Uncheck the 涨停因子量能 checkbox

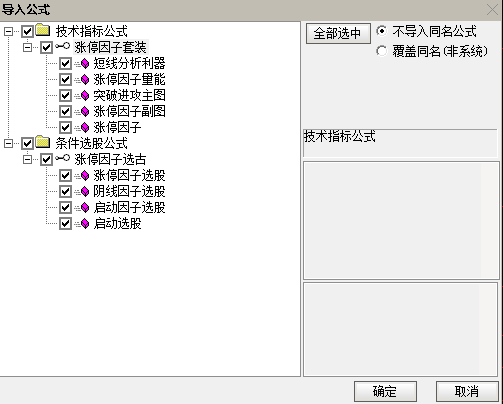coord(65,79)
